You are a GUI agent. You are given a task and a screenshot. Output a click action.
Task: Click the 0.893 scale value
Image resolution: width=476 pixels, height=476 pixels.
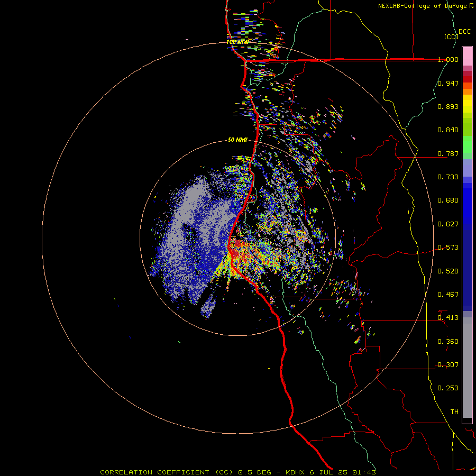448,106
